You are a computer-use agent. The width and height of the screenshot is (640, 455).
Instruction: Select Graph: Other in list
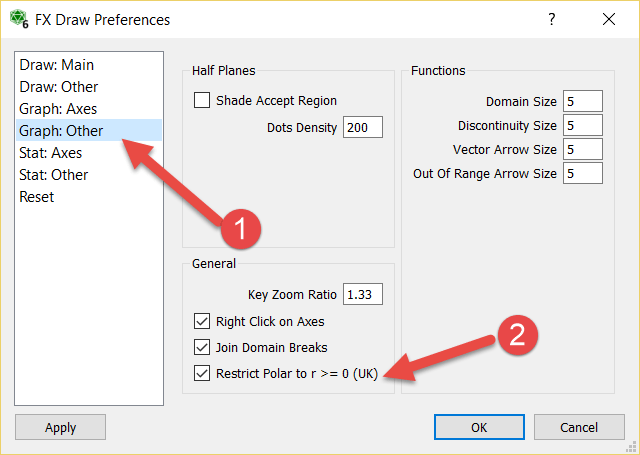[x=60, y=131]
